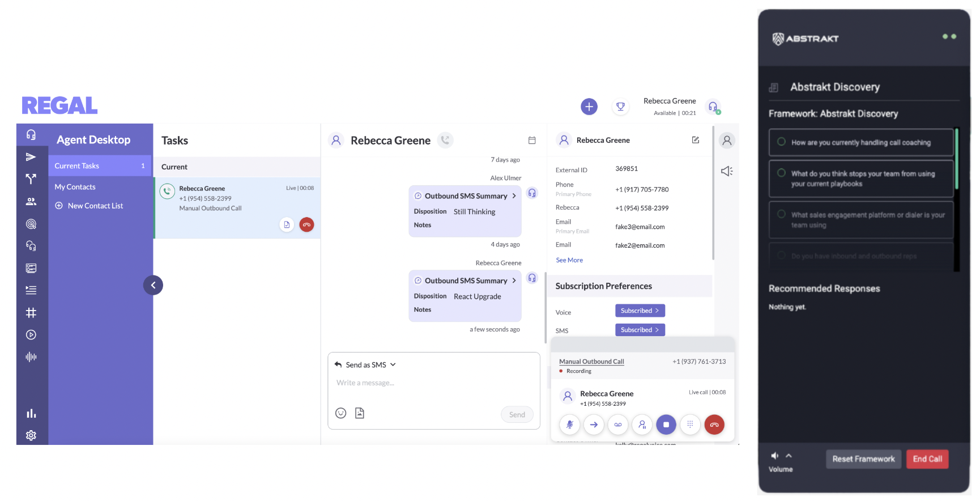Open the Send as SMS dropdown

pos(365,365)
